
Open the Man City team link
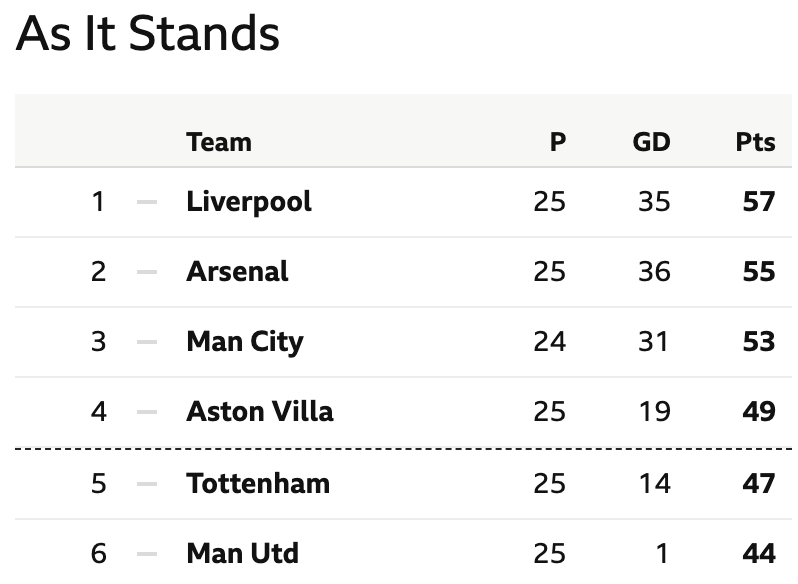(x=245, y=342)
